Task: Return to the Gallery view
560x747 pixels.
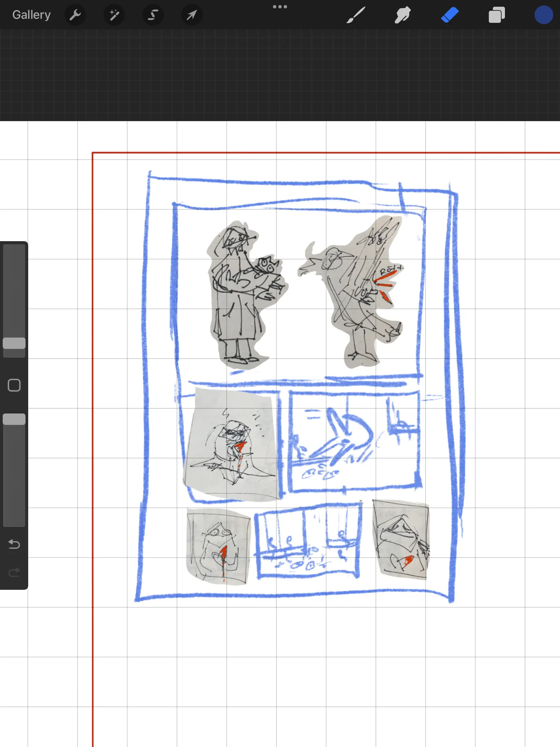Action: point(32,15)
